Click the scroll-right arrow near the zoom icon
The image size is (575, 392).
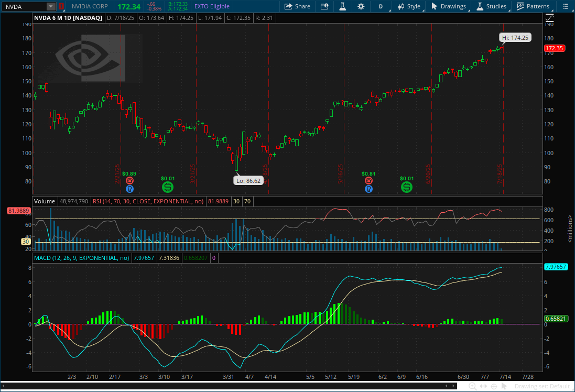[x=454, y=386]
